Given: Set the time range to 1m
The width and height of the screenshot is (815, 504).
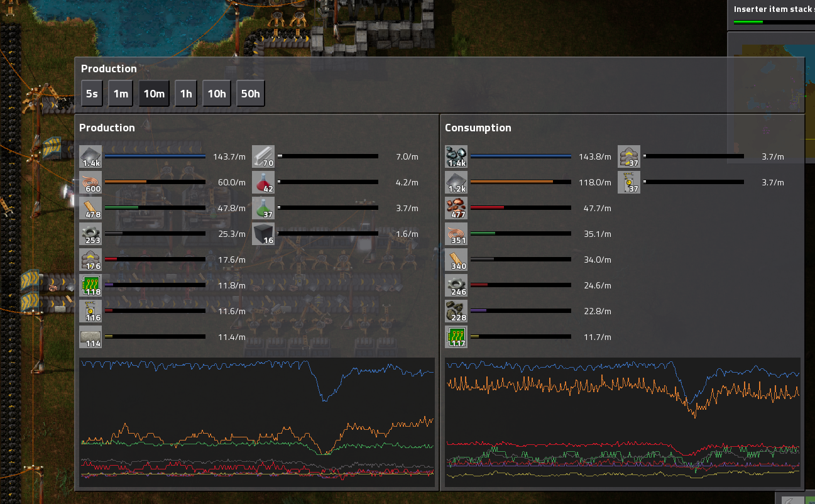Looking at the screenshot, I should (x=121, y=94).
